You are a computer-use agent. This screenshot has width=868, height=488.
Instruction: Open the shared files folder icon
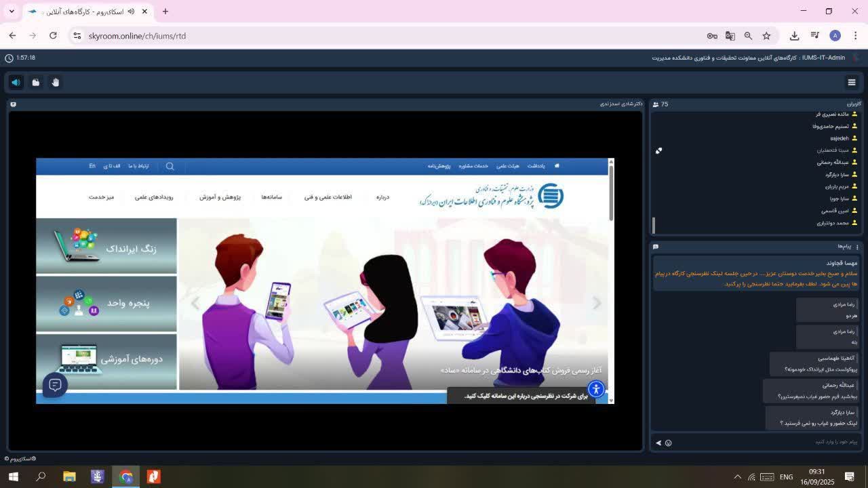coord(36,82)
